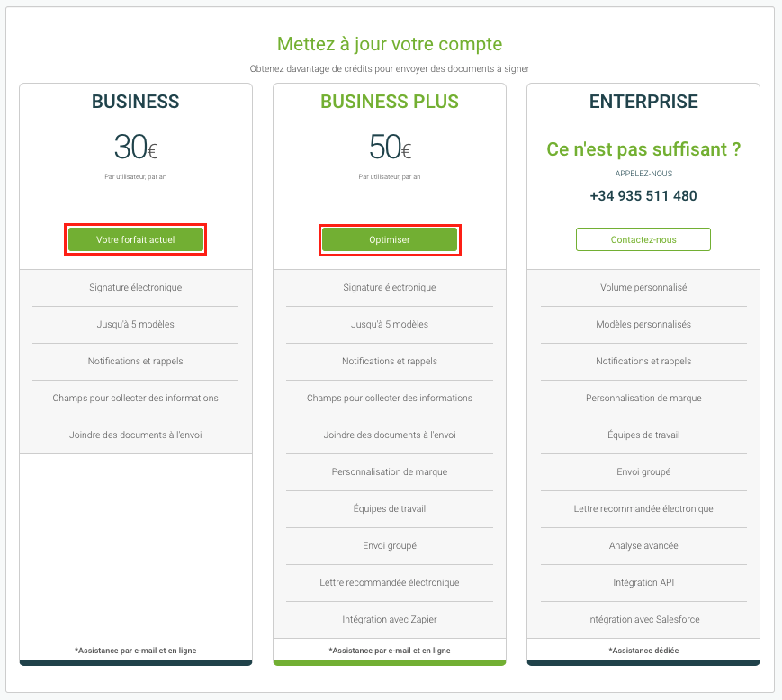Click the Ce n'est pas suffisant ? heading
Viewport: 782px width, 700px height.
pyautogui.click(x=643, y=149)
